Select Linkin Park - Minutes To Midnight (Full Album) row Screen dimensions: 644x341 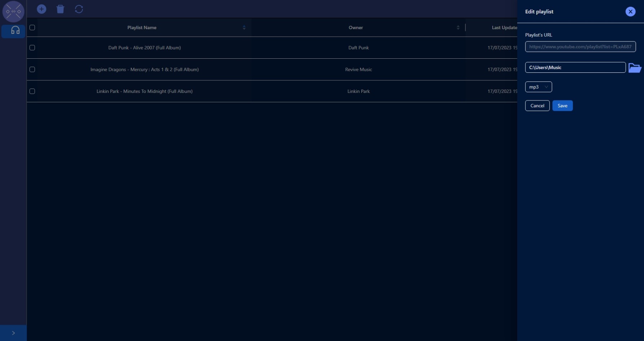(x=272, y=91)
